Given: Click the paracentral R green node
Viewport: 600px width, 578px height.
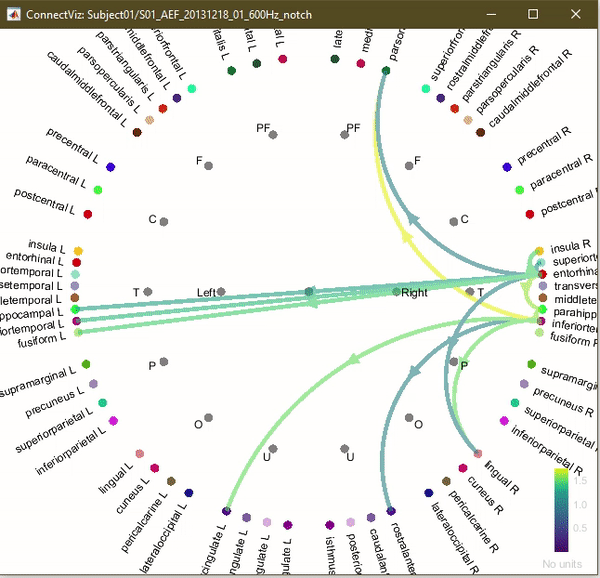Looking at the screenshot, I should 519,190.
